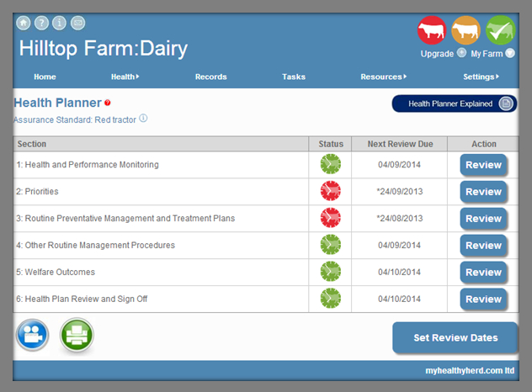Click the home icon in header
532x392 pixels.
point(24,23)
